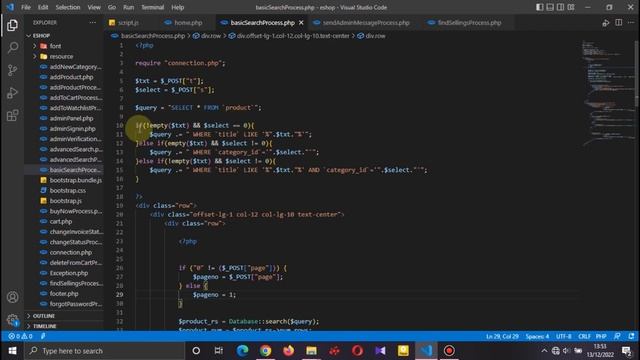
Task: Change end of line CRLF setting
Action: click(584, 336)
